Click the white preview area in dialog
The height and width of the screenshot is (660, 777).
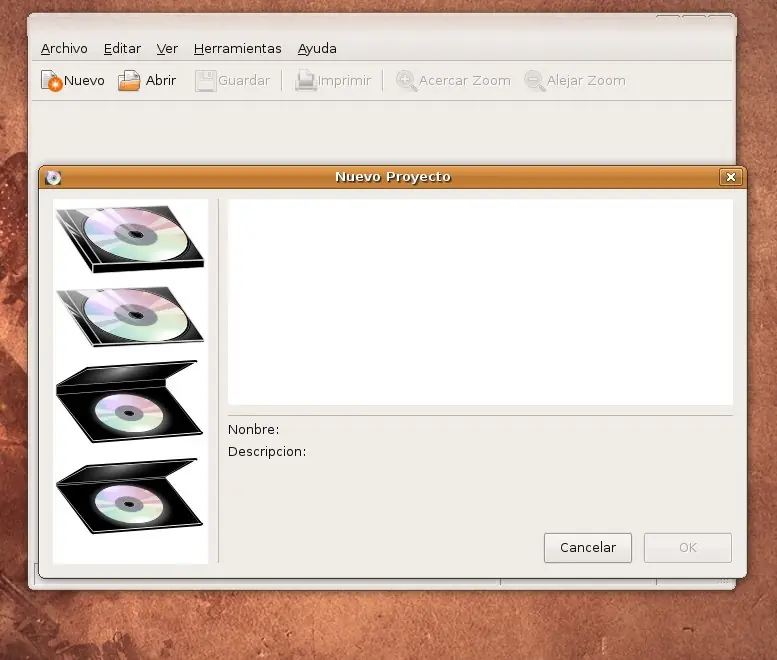tap(480, 302)
